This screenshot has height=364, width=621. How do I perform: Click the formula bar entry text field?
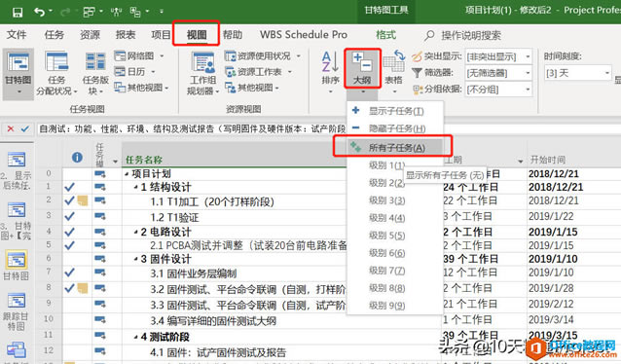coord(192,128)
